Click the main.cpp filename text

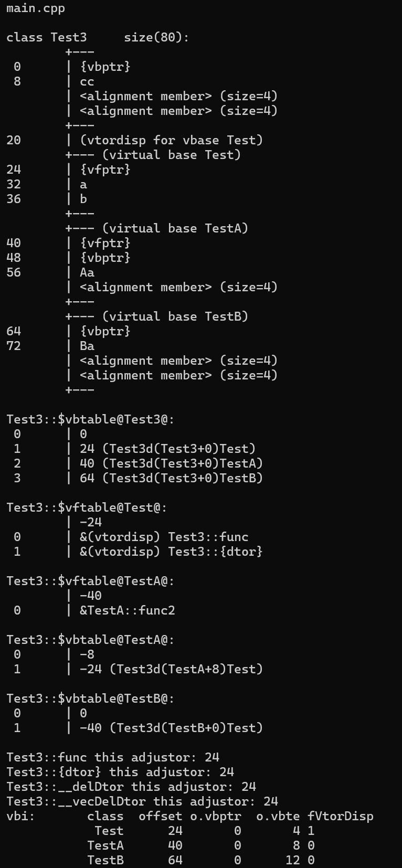(36, 8)
